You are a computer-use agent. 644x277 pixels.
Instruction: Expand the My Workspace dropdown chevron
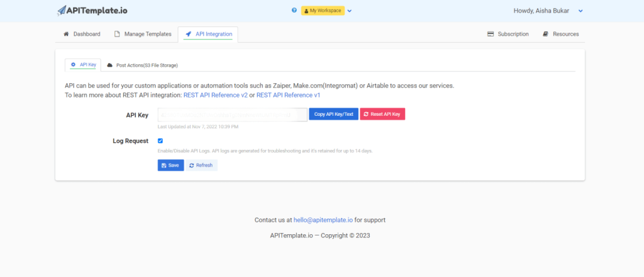pyautogui.click(x=350, y=11)
